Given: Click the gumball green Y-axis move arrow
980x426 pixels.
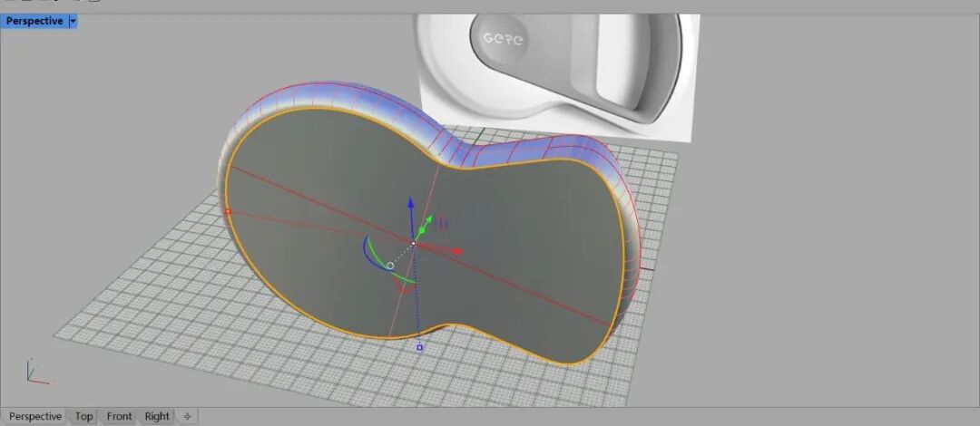Looking at the screenshot, I should (428, 220).
